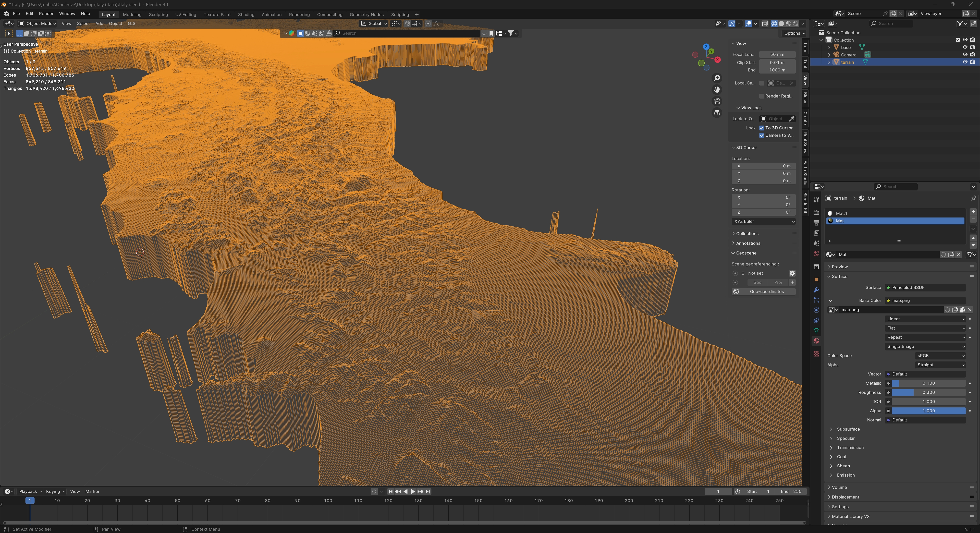Open the XYZ Euler rotation dropdown
Screen dimensions: 980x533
[x=763, y=221]
